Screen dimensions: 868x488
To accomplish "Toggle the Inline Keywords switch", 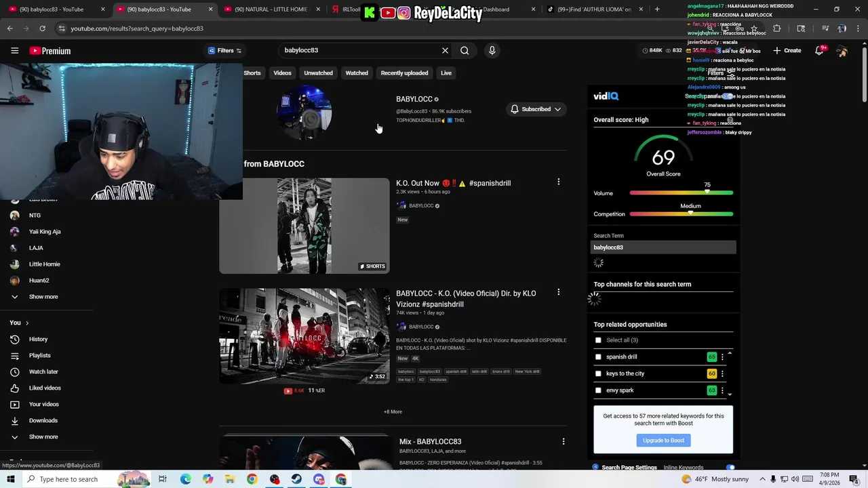I will click(730, 467).
